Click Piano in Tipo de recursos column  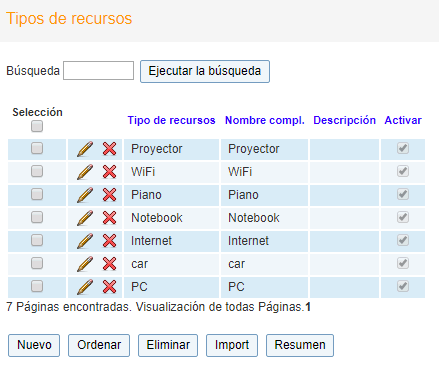pyautogui.click(x=146, y=195)
